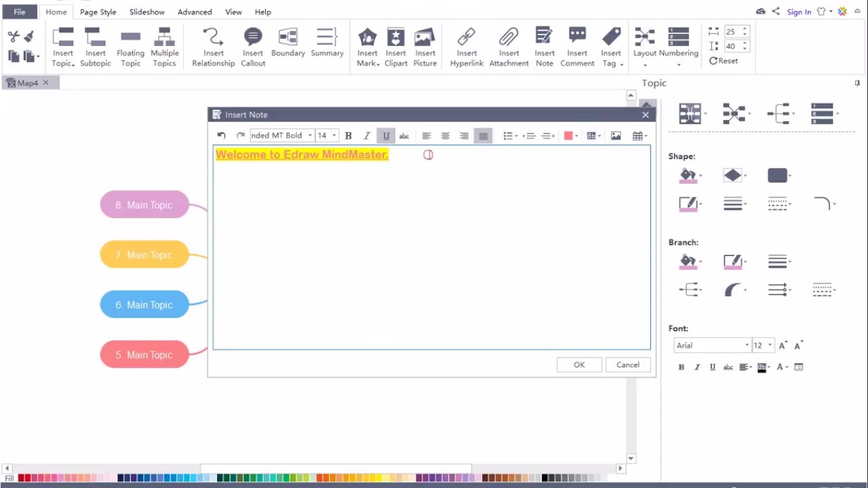Undo in the Insert Note toolbar
This screenshot has height=488, width=868.
point(221,136)
